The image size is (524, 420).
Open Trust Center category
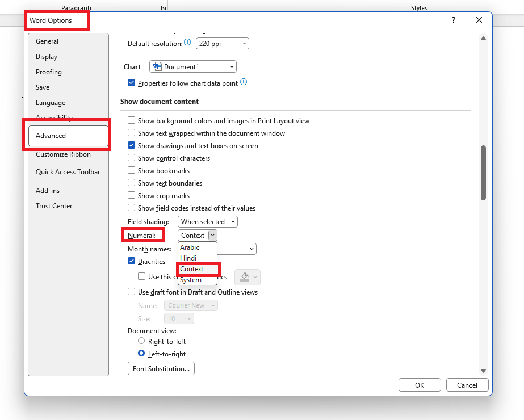[x=54, y=206]
